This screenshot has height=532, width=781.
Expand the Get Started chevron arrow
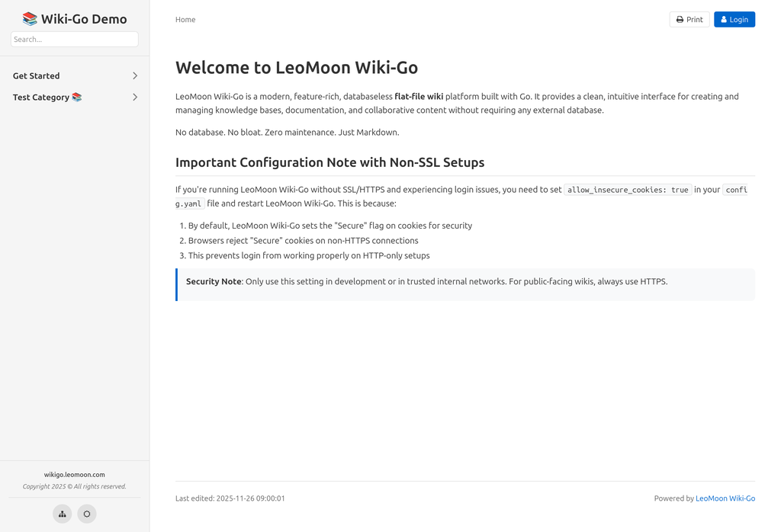tap(135, 76)
